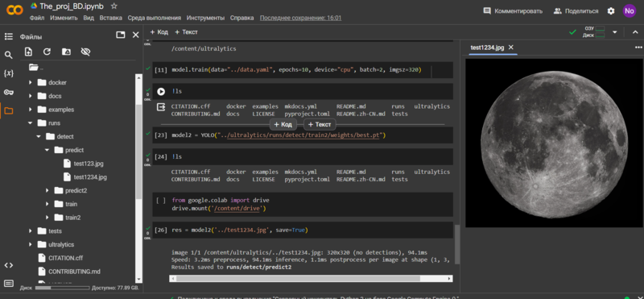Open the Файл menu

pos(37,18)
